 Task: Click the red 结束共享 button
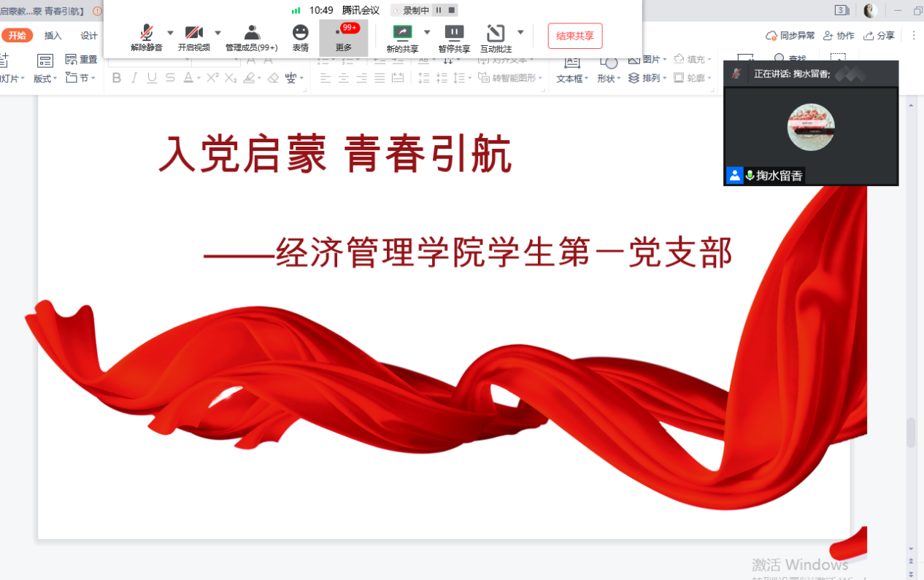click(x=574, y=36)
